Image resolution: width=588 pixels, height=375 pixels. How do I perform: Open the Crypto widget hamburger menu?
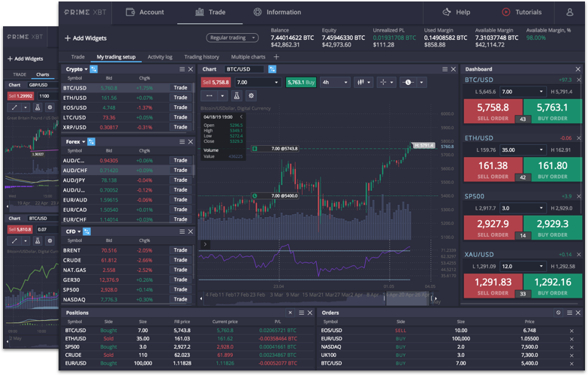click(x=182, y=69)
